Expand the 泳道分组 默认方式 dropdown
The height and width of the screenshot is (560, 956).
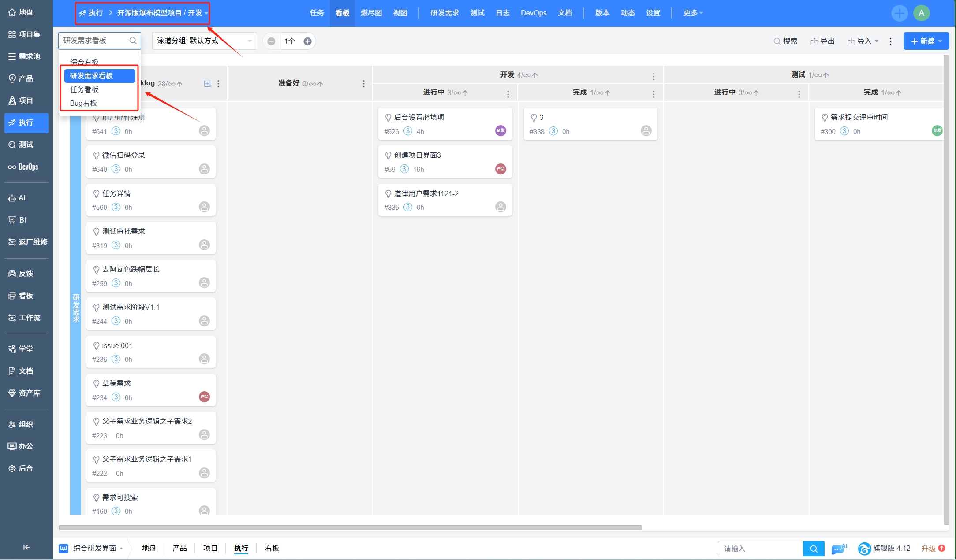(x=204, y=41)
